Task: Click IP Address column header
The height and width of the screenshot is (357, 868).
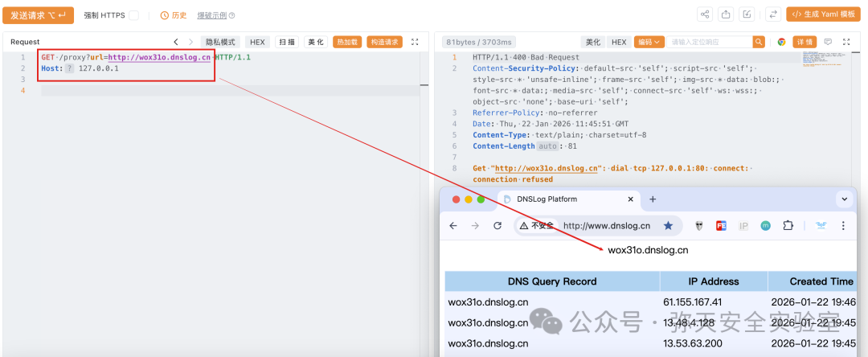Action: (714, 281)
